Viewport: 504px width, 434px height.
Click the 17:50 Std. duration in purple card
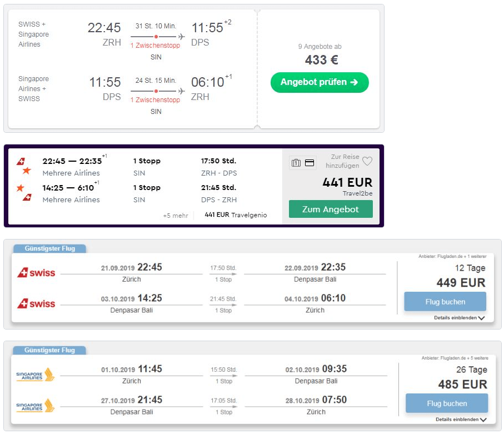pyautogui.click(x=218, y=161)
